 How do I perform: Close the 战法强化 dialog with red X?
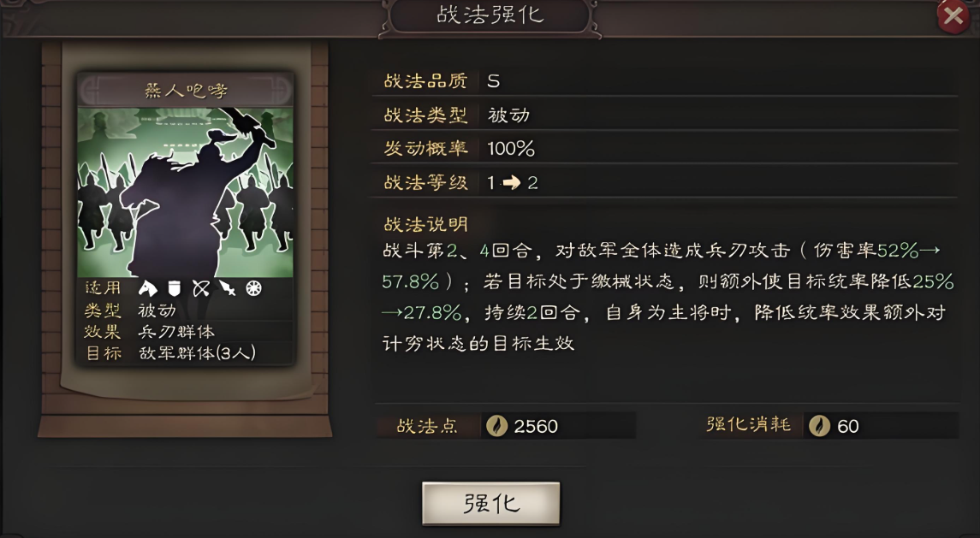953,15
